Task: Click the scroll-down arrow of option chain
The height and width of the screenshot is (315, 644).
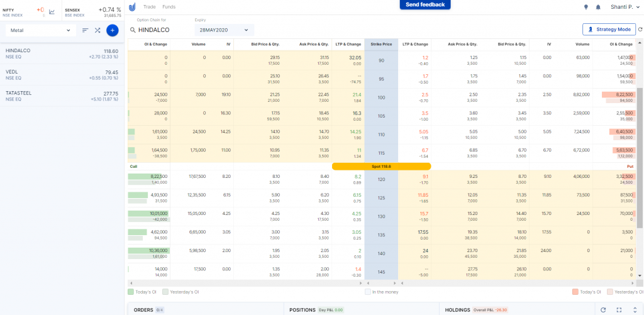Action: 640,277
